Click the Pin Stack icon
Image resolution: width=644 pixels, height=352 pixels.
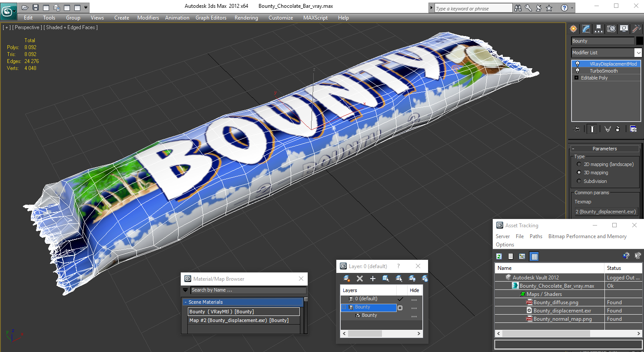coord(577,129)
